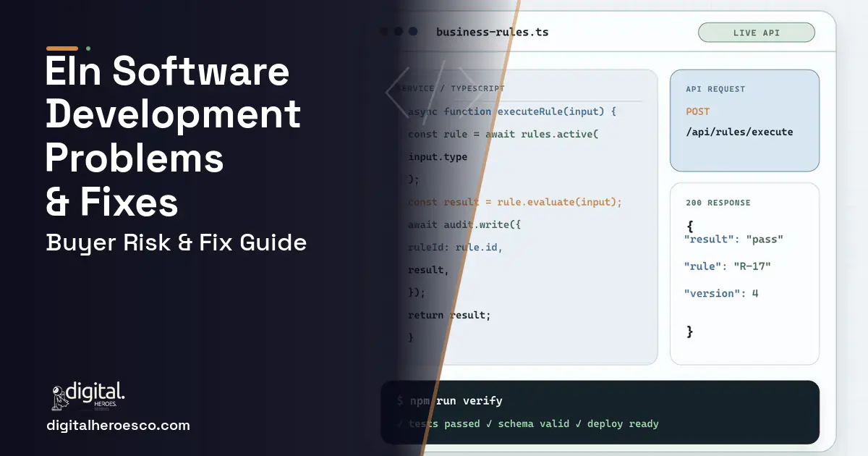Click the 200 RESPONSE header
The image size is (868, 456).
pyautogui.click(x=718, y=203)
